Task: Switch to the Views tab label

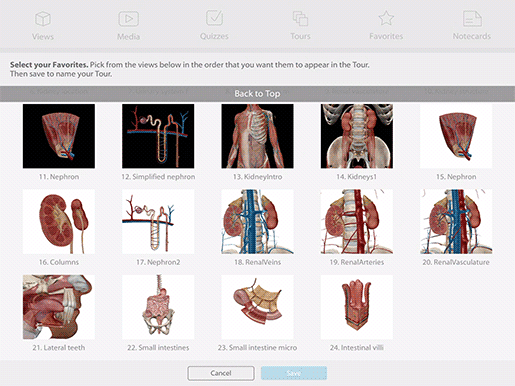Action: coord(43,36)
